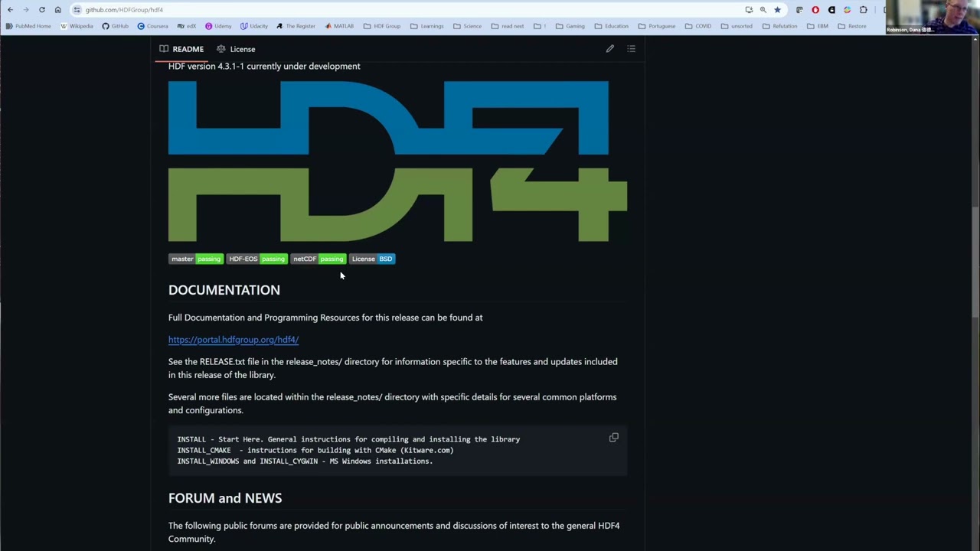
Task: Open the master passing build badge
Action: [x=196, y=259]
